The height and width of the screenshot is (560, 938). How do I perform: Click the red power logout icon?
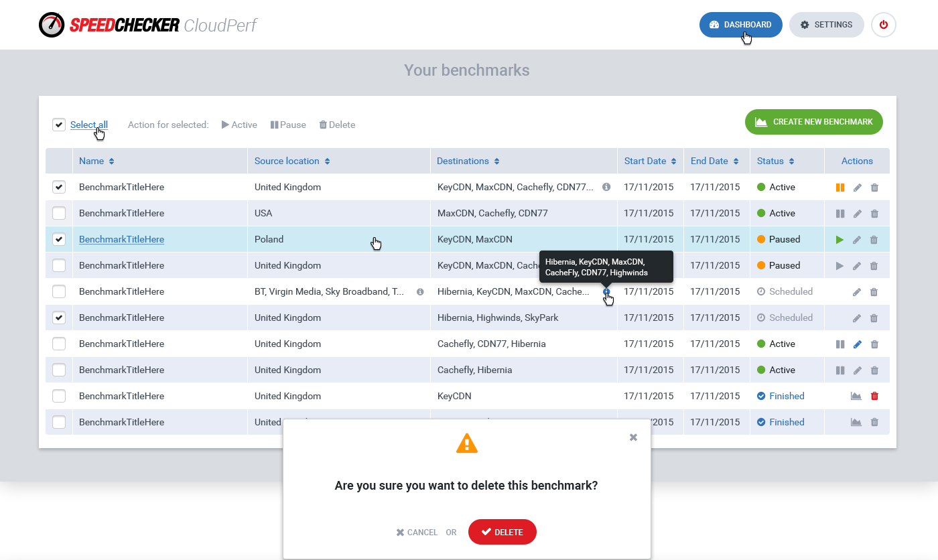[x=883, y=25]
